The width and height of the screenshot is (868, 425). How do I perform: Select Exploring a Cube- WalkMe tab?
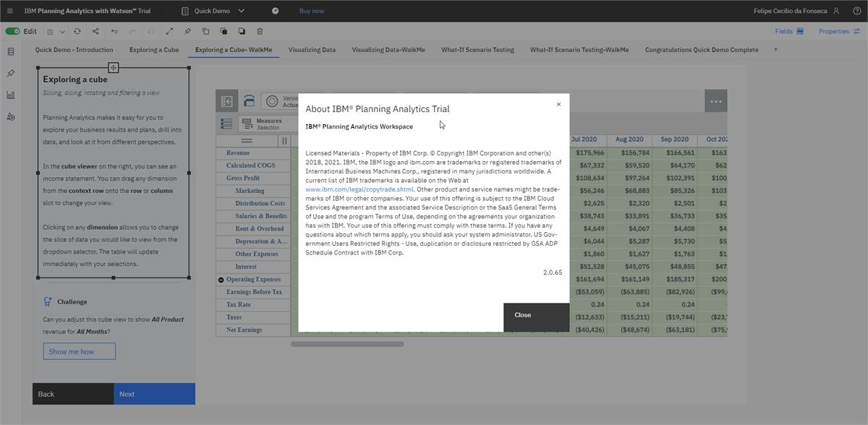point(234,50)
